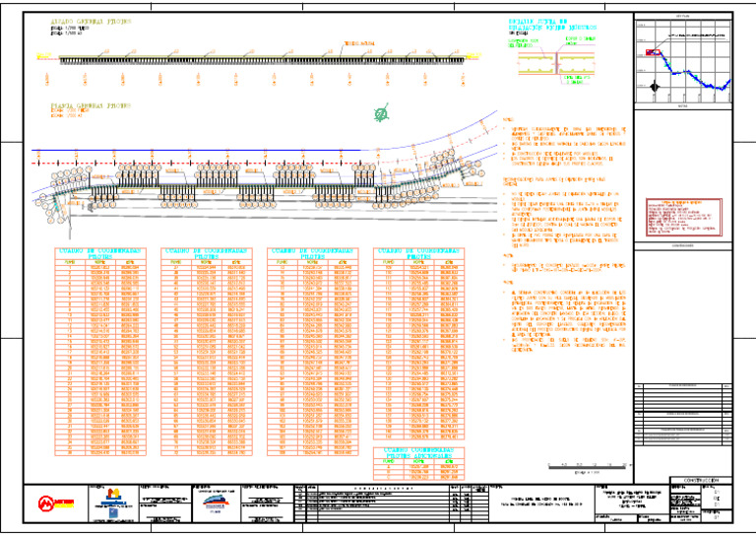The height and width of the screenshot is (535, 756).
Task: Click the revisions table in title block
Action: tap(392, 503)
